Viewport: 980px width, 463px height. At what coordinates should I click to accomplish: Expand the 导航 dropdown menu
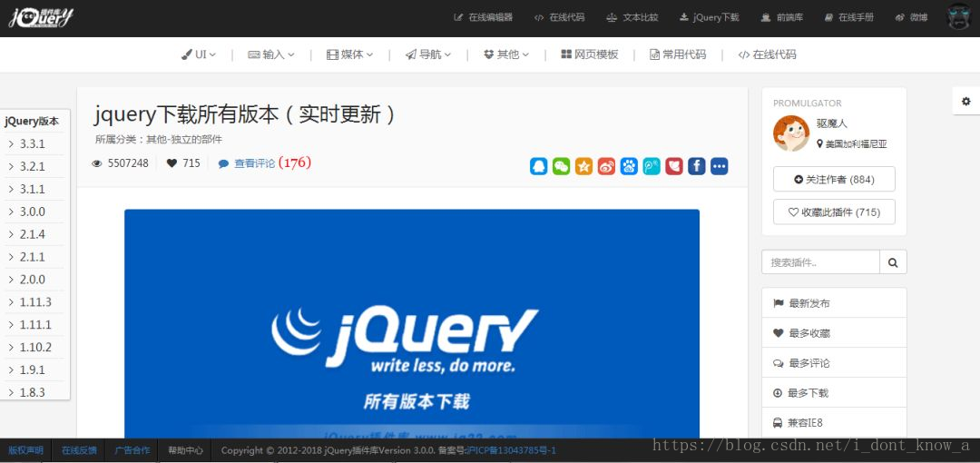[428, 54]
